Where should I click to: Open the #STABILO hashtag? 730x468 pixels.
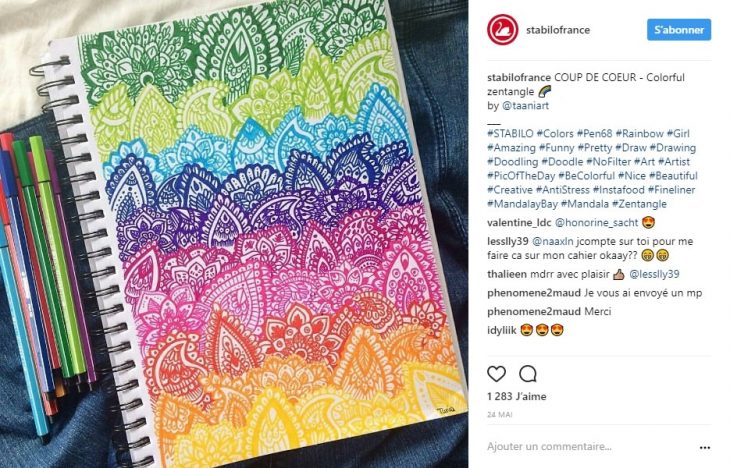[x=510, y=134]
